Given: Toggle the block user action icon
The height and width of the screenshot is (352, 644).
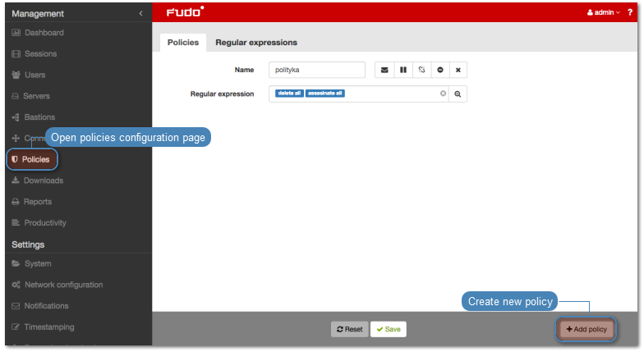Looking at the screenshot, I should [x=440, y=71].
